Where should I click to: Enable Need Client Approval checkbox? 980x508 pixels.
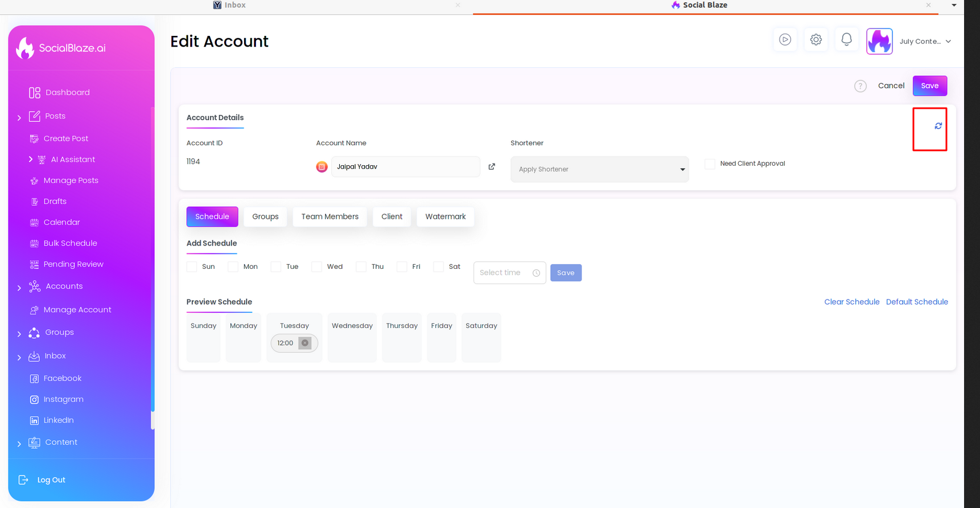(710, 164)
